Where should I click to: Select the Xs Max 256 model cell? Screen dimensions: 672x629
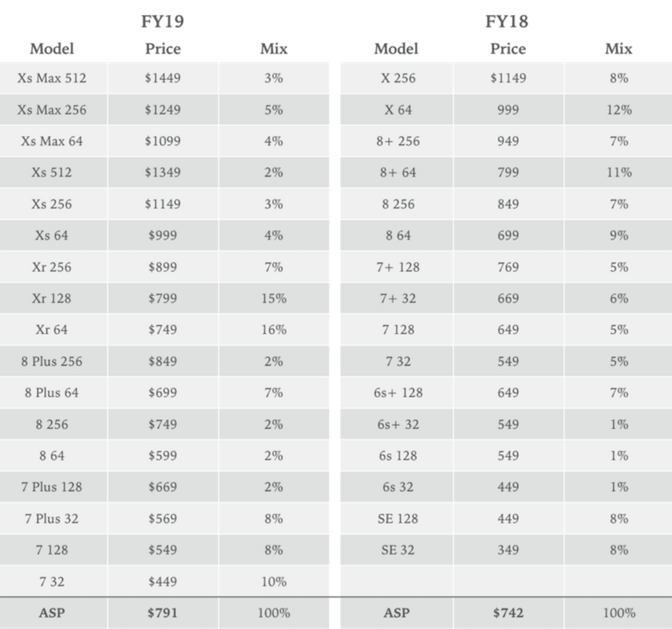(x=52, y=109)
